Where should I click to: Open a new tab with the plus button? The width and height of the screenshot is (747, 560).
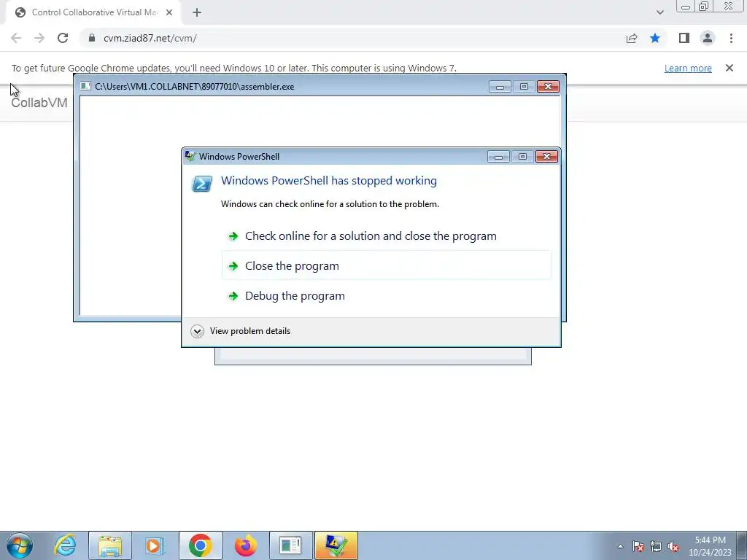[x=197, y=12]
